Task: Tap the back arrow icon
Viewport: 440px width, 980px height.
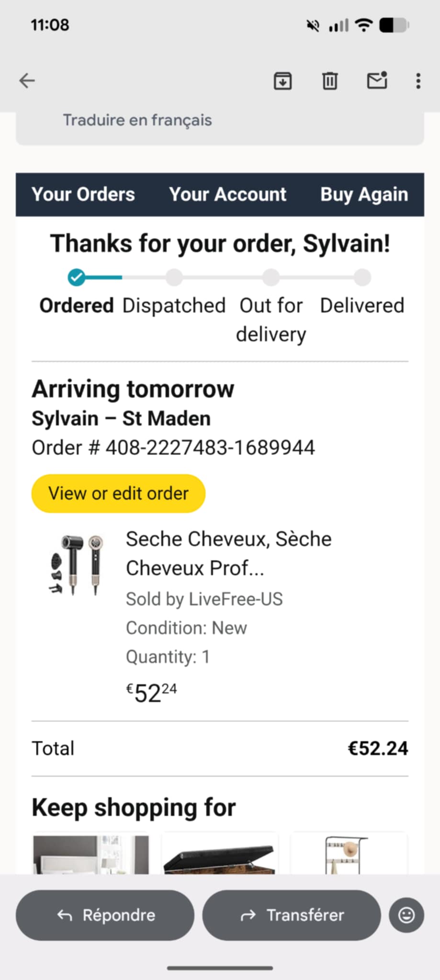Action: (x=27, y=81)
